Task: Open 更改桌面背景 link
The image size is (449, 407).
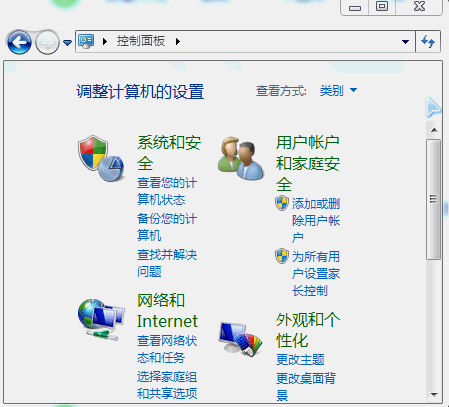Action: click(x=306, y=387)
